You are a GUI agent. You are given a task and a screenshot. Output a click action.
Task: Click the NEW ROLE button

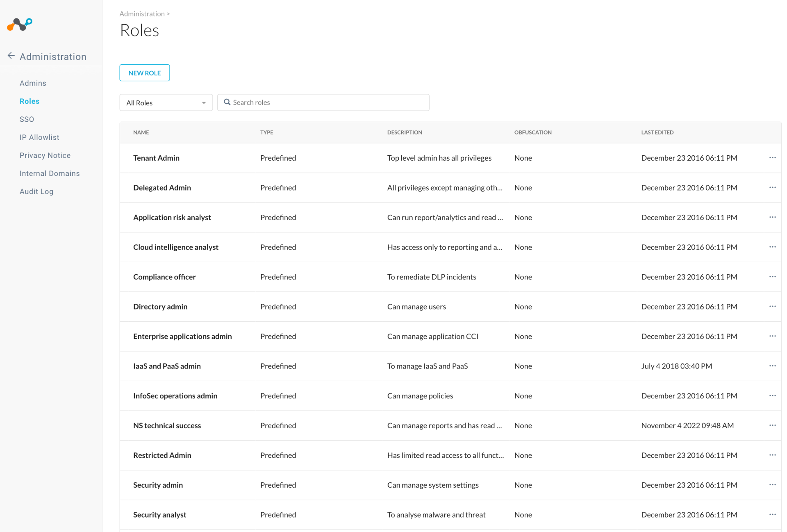tap(144, 73)
